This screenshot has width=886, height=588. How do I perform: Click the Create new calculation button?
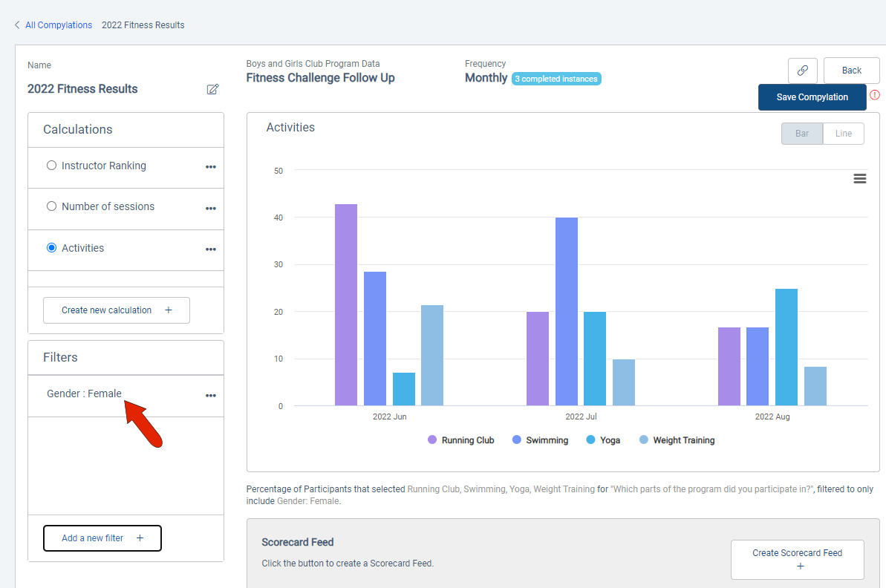tap(117, 310)
